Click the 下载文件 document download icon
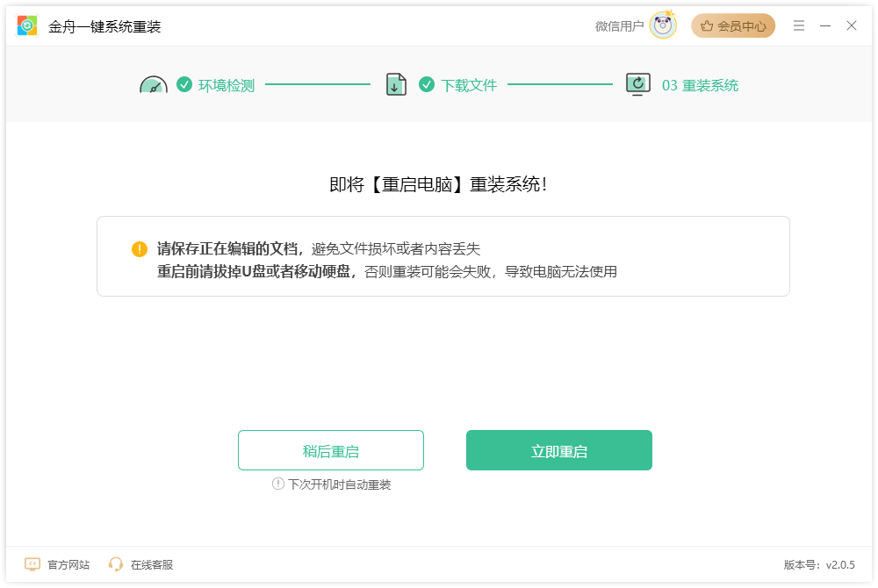Viewport: 878px width, 588px height. pyautogui.click(x=396, y=85)
